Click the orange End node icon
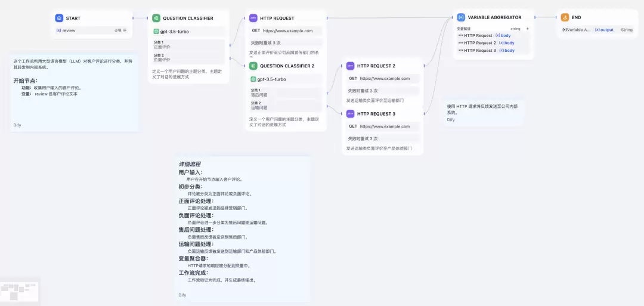Viewport: 644px width, 306px height. tap(565, 17)
